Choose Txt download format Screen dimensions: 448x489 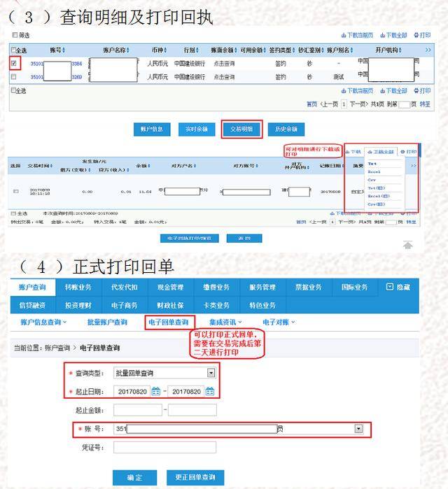pyautogui.click(x=372, y=164)
